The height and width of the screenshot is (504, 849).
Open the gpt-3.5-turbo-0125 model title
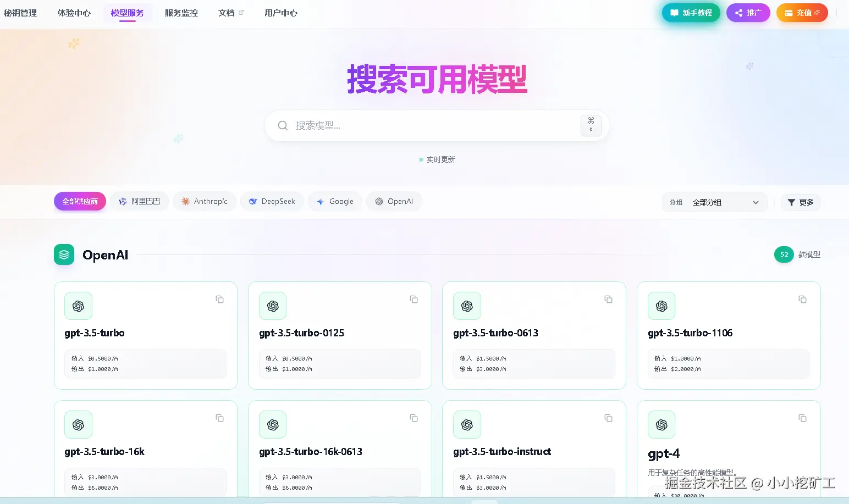301,333
